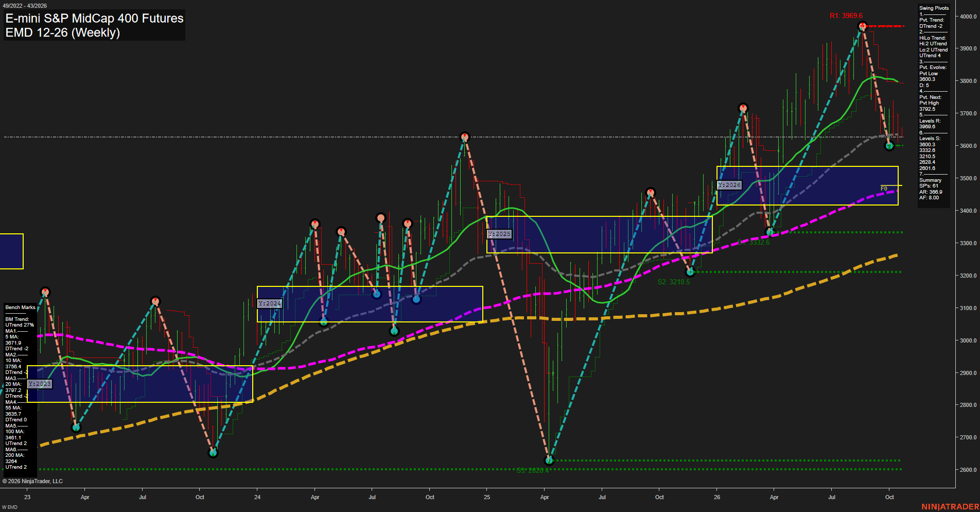Click the 2600.0 price axis label

pyautogui.click(x=968, y=470)
